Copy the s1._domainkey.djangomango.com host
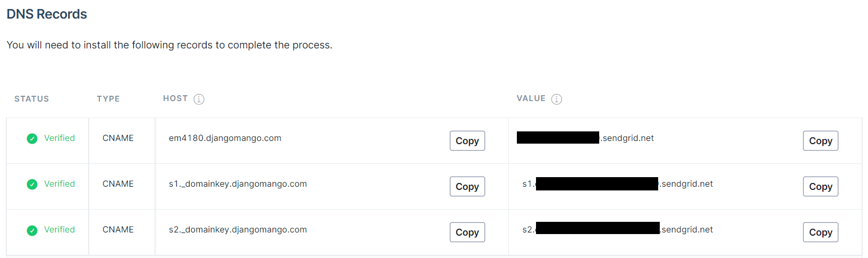868x258 pixels. click(467, 187)
